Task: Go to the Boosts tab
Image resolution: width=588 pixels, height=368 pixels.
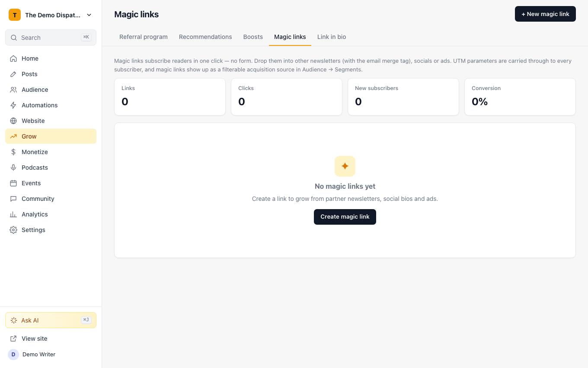Action: 253,37
